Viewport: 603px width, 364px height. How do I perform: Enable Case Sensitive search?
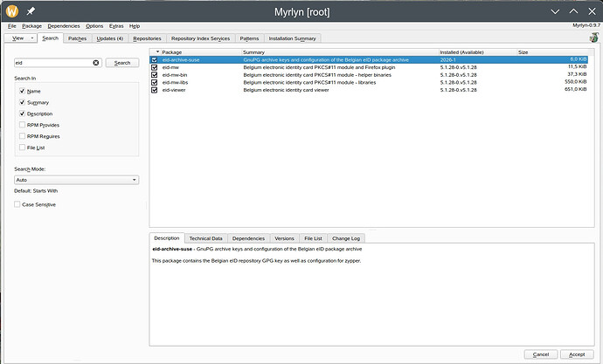[17, 204]
